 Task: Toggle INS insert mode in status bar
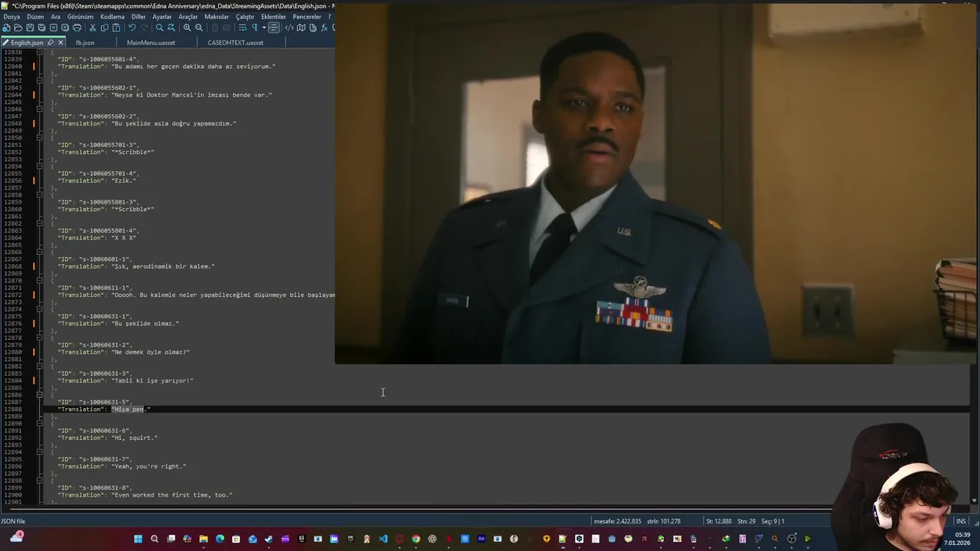click(961, 521)
